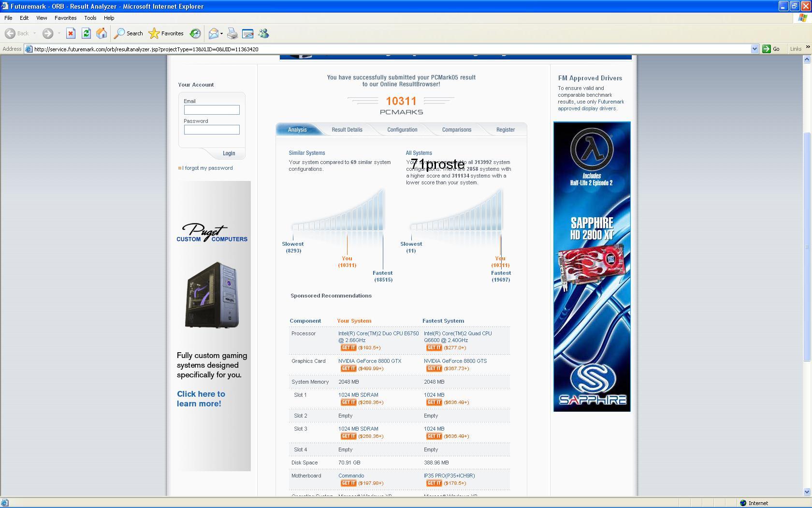Open the Intel Core 2 Duo E6750 processor link
The height and width of the screenshot is (508, 812).
378,337
